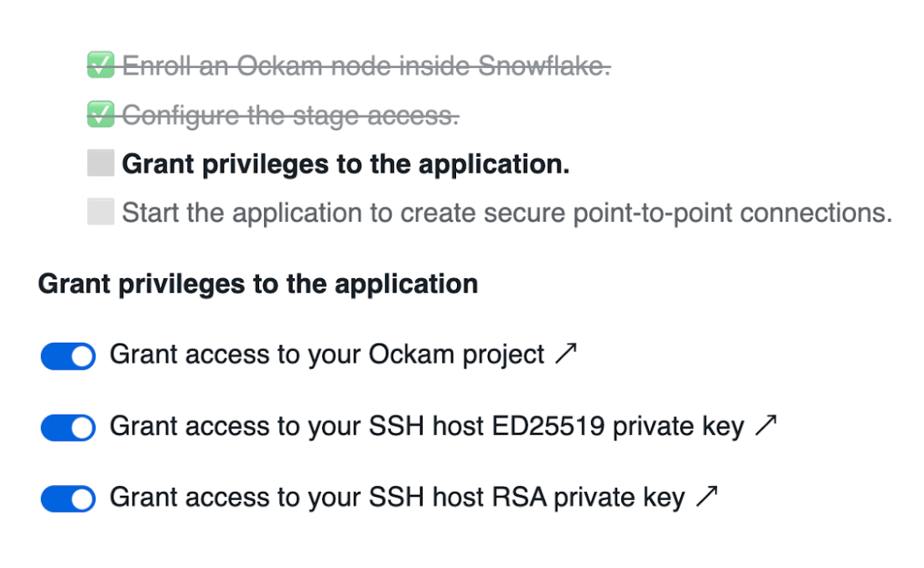The image size is (924, 568).
Task: Check the box for Grant privileges step
Action: click(x=101, y=163)
